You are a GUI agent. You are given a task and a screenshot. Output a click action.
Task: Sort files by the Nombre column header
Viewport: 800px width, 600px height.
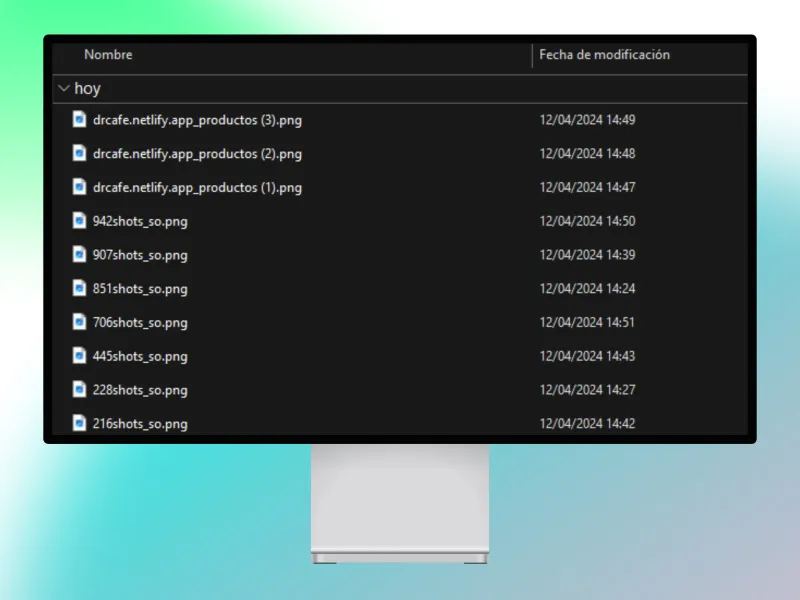click(x=108, y=55)
